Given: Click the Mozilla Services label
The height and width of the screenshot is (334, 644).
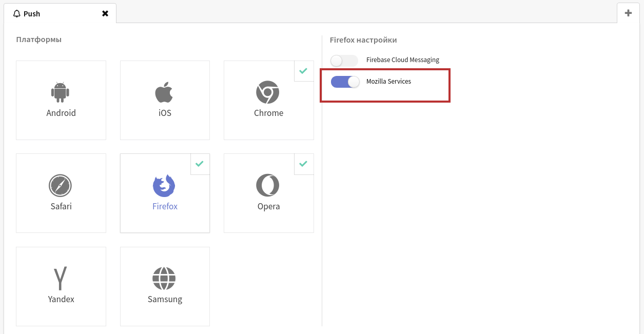Looking at the screenshot, I should 388,82.
